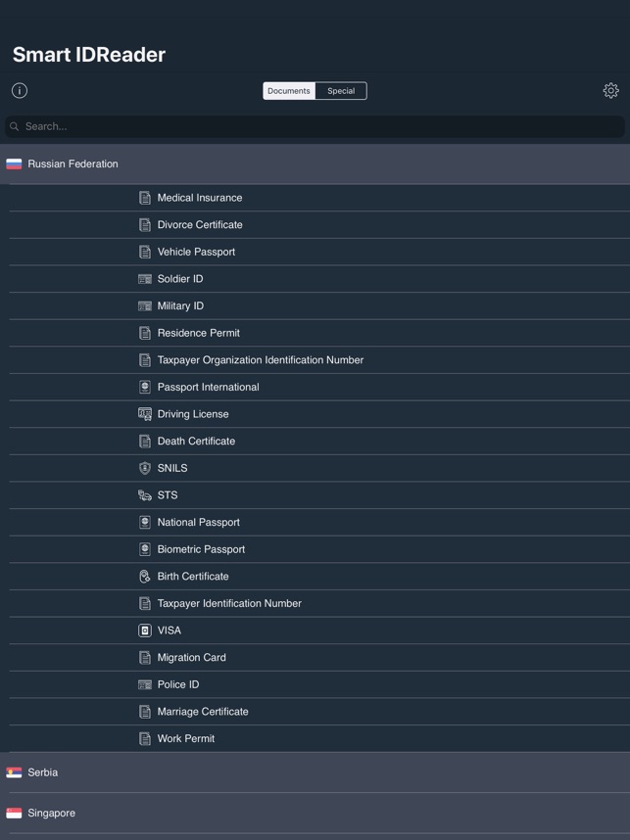This screenshot has width=630, height=840.
Task: Open the settings gear
Action: (610, 90)
